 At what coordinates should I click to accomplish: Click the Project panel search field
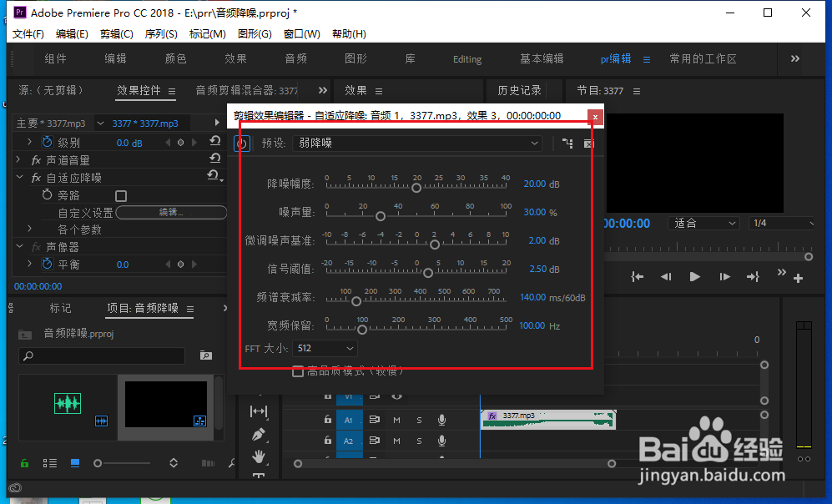102,355
